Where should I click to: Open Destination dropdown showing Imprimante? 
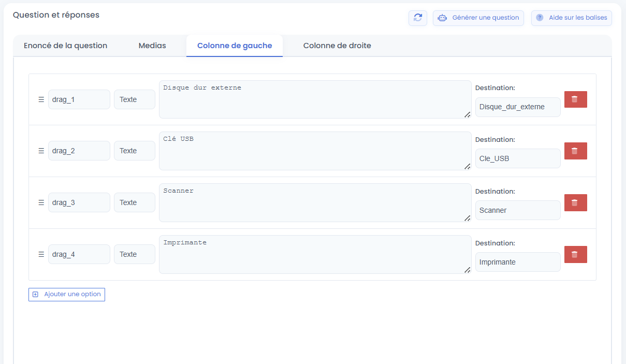pyautogui.click(x=518, y=262)
